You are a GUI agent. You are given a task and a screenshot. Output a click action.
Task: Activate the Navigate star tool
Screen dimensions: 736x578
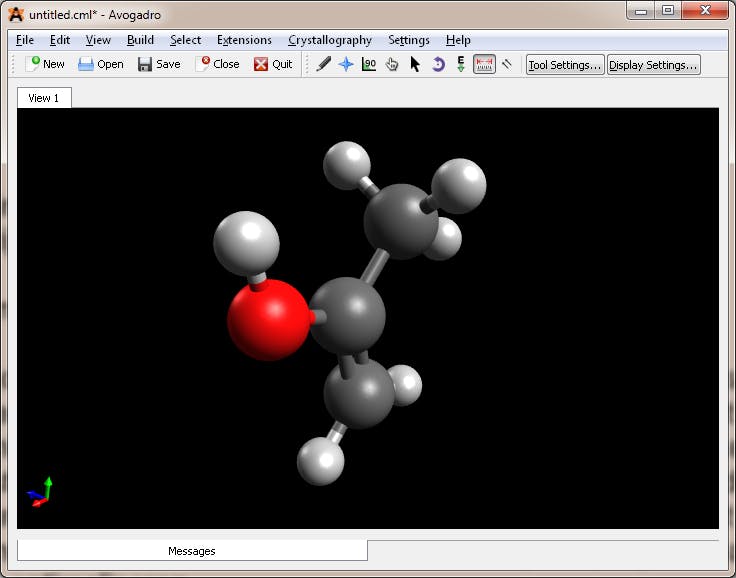346,64
